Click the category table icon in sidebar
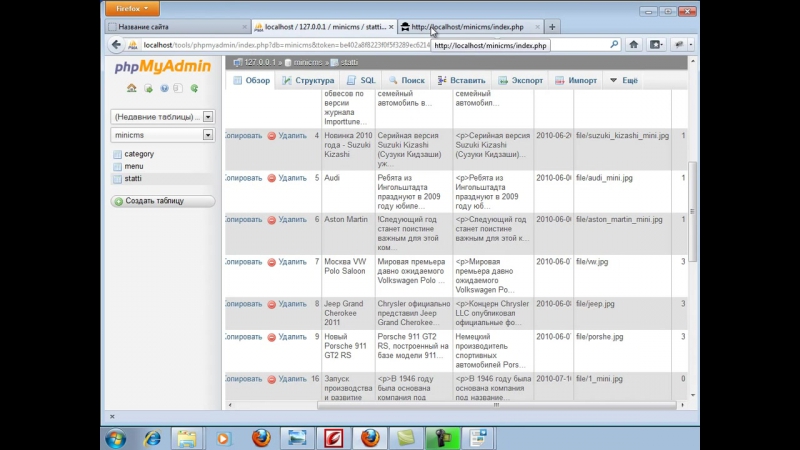 pyautogui.click(x=117, y=154)
